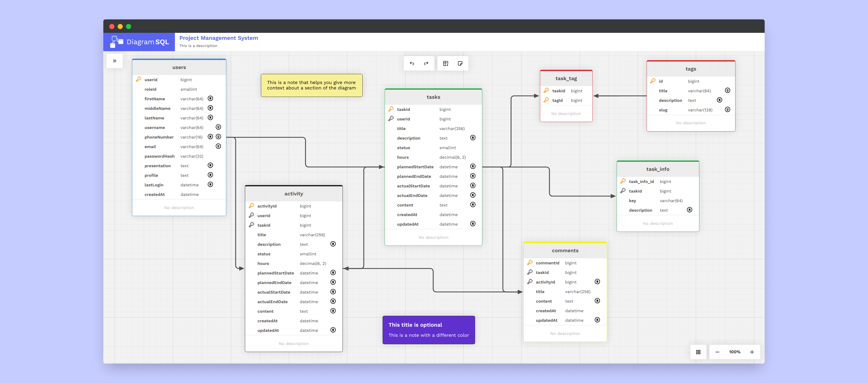Click the add table icon
The width and height of the screenshot is (868, 383).
[x=445, y=63]
